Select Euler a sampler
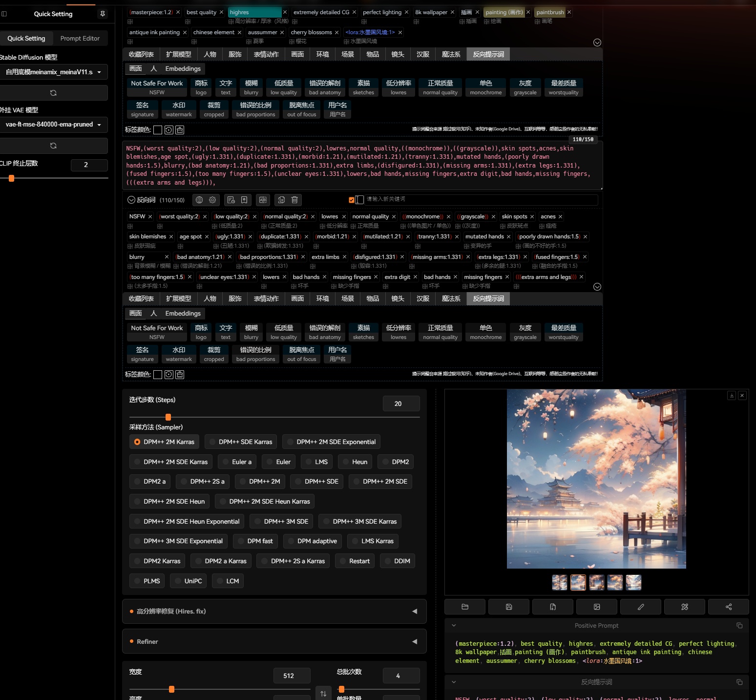 pyautogui.click(x=237, y=462)
